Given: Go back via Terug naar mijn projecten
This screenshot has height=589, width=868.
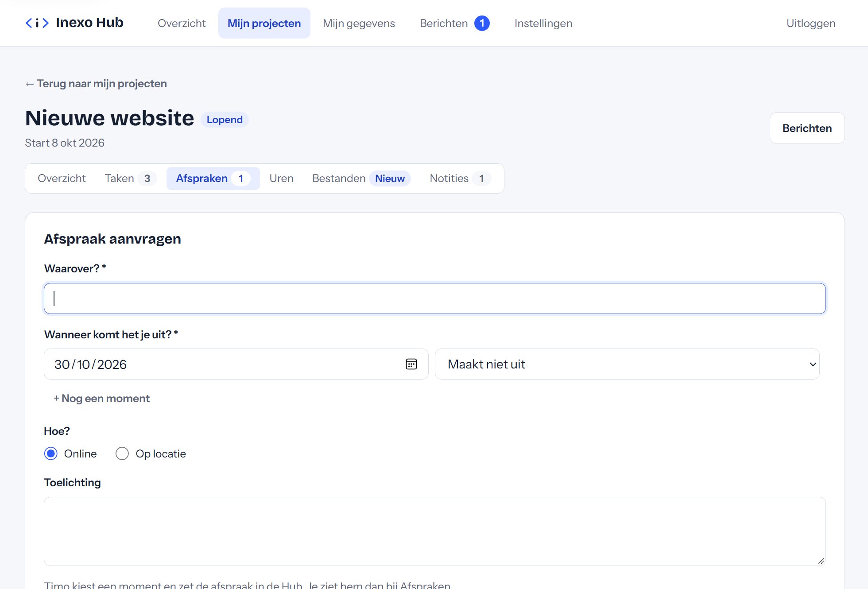Looking at the screenshot, I should pos(96,84).
